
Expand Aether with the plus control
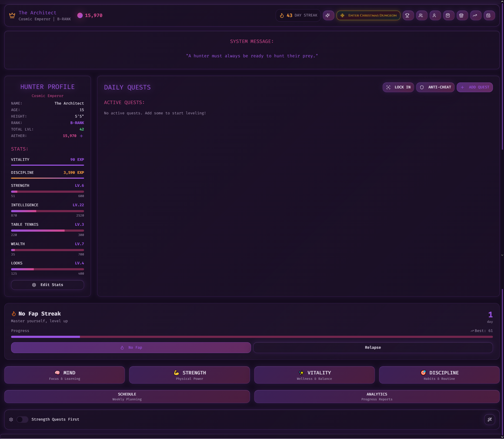[81, 136]
